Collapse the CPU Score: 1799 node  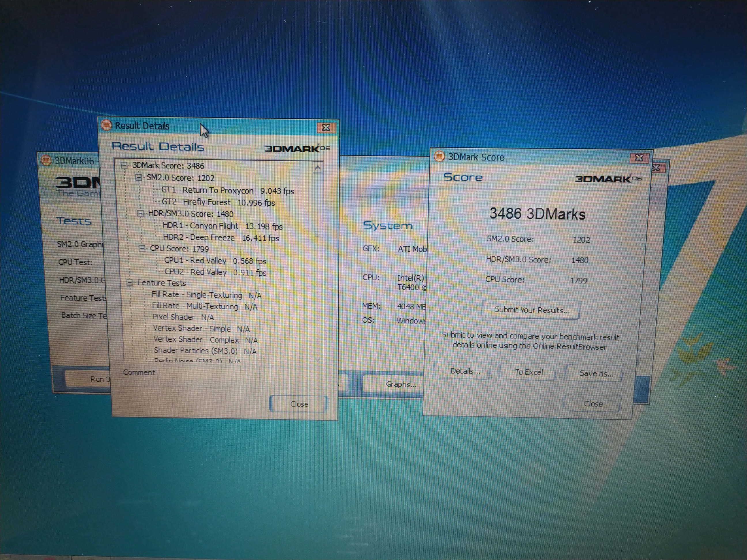[x=142, y=248]
